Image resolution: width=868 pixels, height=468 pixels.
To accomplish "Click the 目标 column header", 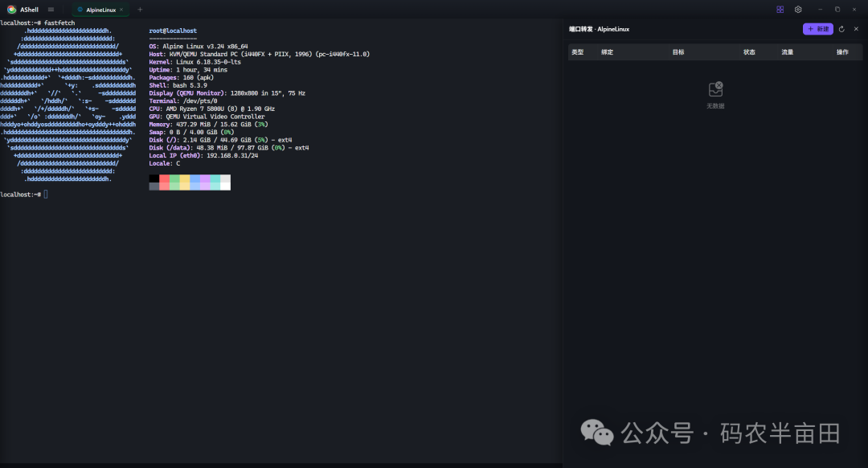I will [x=678, y=52].
